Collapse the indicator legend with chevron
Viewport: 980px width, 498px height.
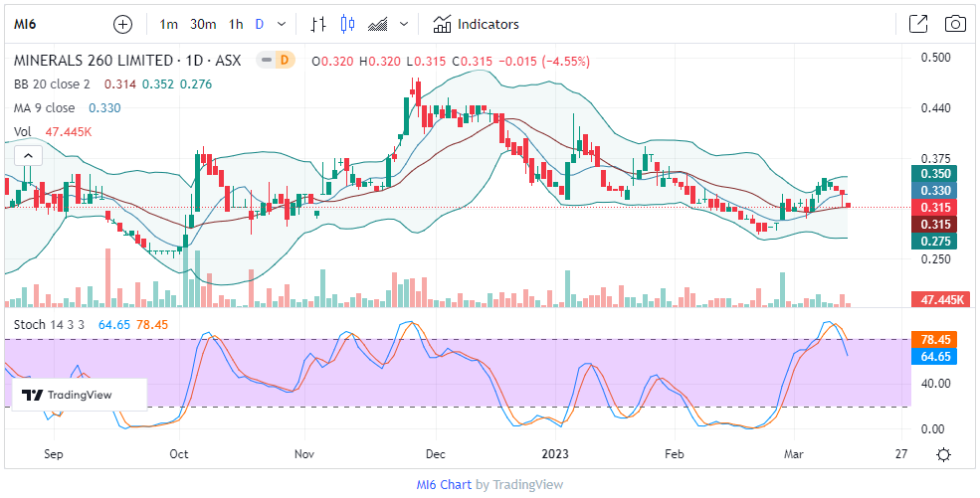27,155
